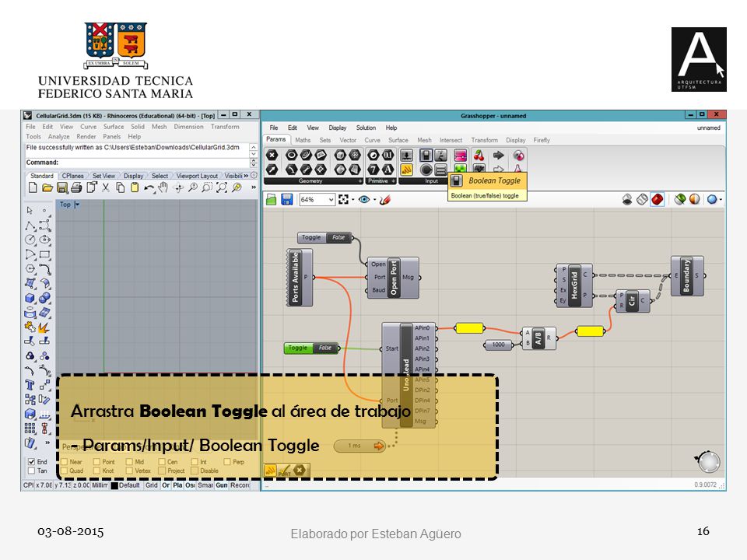Viewport: 747px width, 560px height.
Task: Switch to the Maths tab in Grasshopper
Action: click(x=303, y=140)
